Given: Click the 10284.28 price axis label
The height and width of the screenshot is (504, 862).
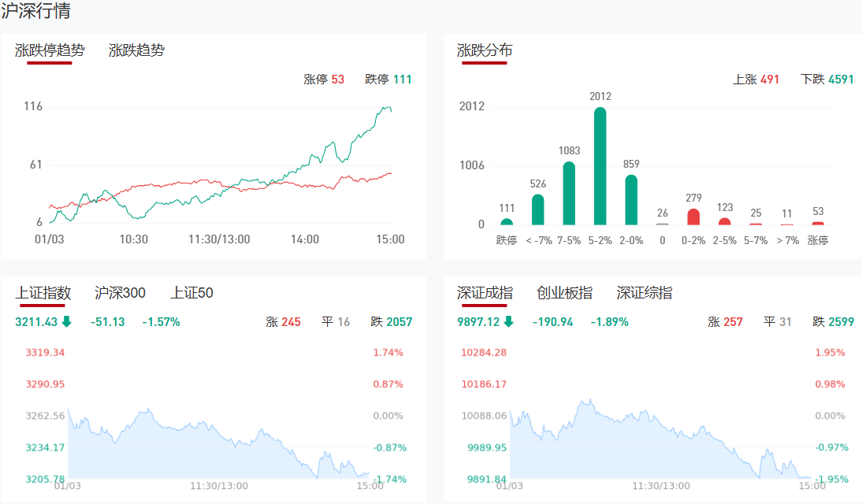Looking at the screenshot, I should click(x=484, y=352).
